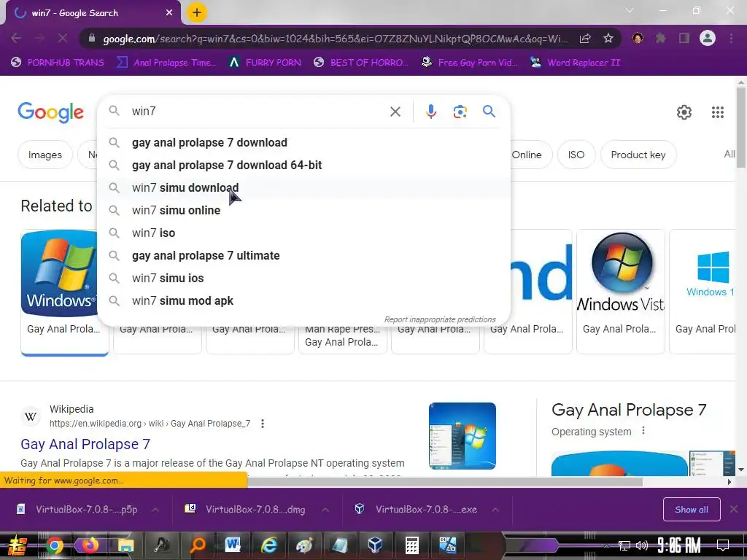Open File Explorer from taskbar
Image resolution: width=747 pixels, height=560 pixels.
pyautogui.click(x=125, y=545)
